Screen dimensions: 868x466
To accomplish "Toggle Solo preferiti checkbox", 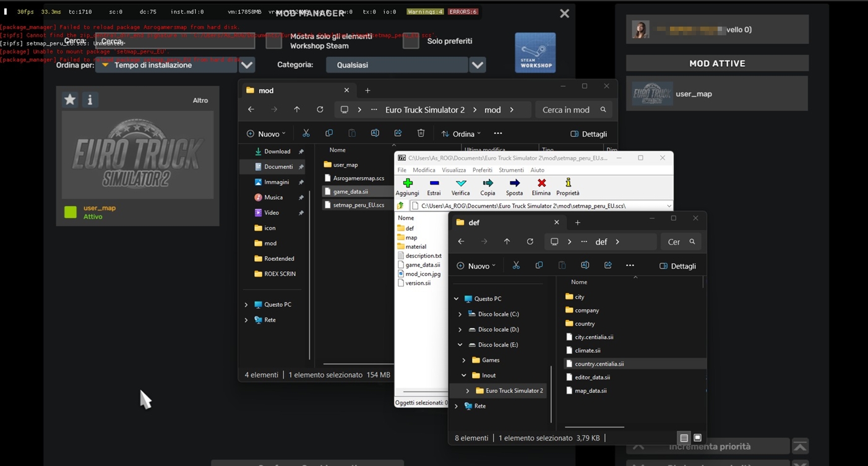I will (x=411, y=41).
